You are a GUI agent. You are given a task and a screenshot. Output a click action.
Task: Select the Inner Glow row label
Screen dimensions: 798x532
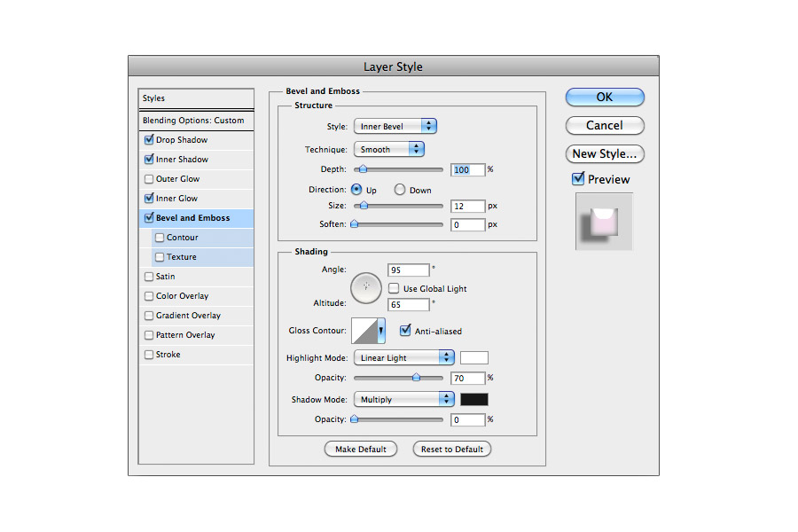click(x=176, y=198)
